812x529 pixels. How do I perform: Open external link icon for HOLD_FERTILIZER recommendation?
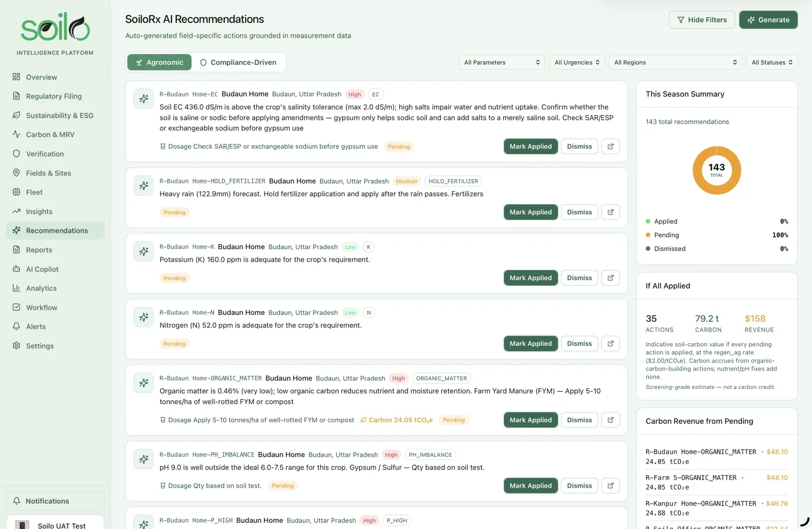coord(611,212)
